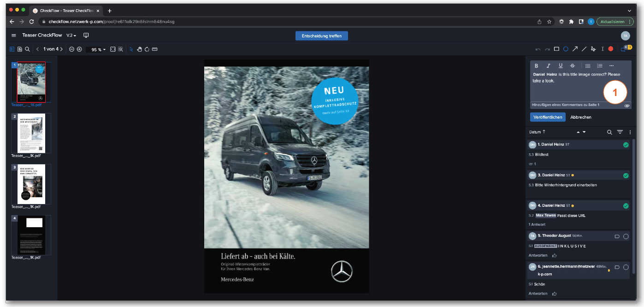
Task: Expand all comments with down triangle
Action: (x=584, y=132)
